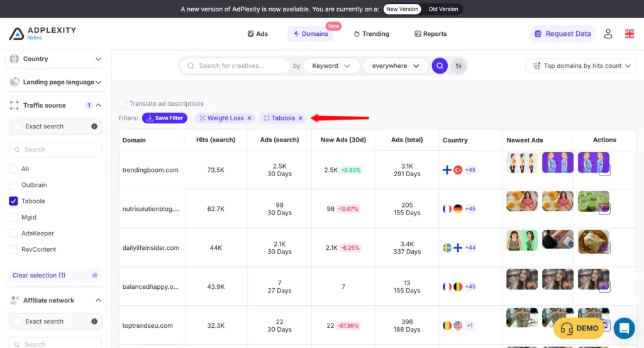Enable Translate ad descriptions checkbox
This screenshot has height=348, width=644.
coord(122,104)
